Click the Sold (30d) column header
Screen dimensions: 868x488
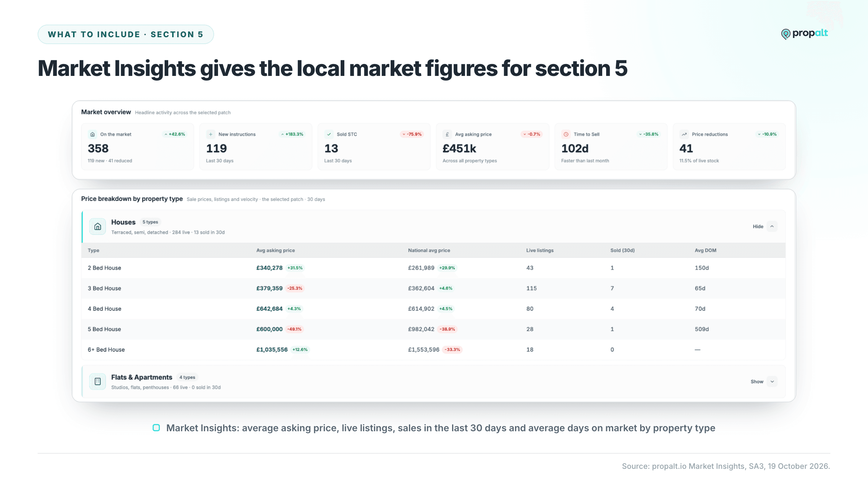click(622, 250)
